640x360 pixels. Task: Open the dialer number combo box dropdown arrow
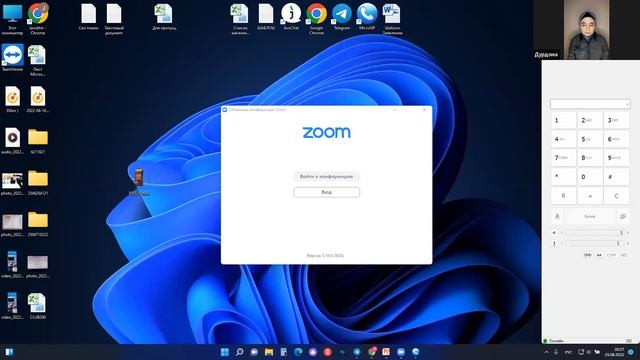(x=627, y=104)
